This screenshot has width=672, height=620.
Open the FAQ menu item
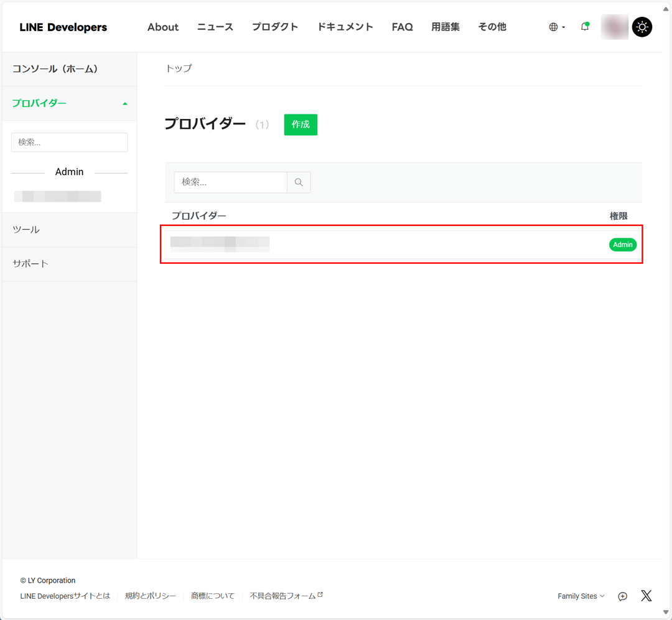[x=402, y=27]
